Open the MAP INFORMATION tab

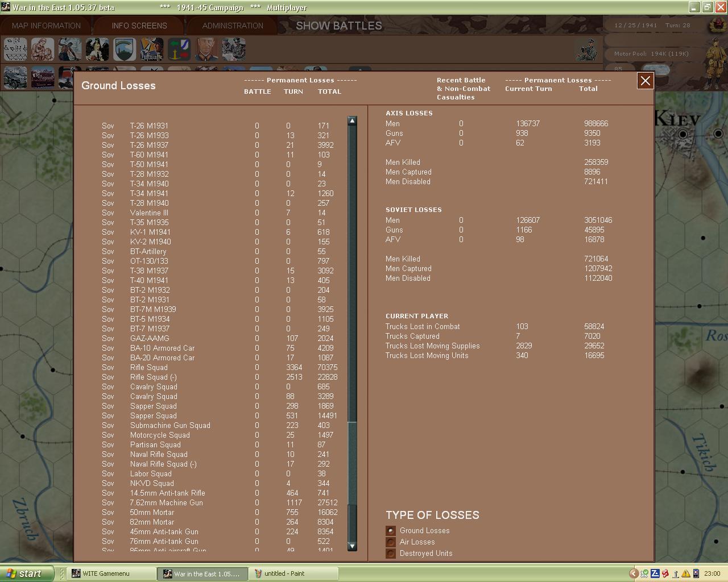[46, 26]
